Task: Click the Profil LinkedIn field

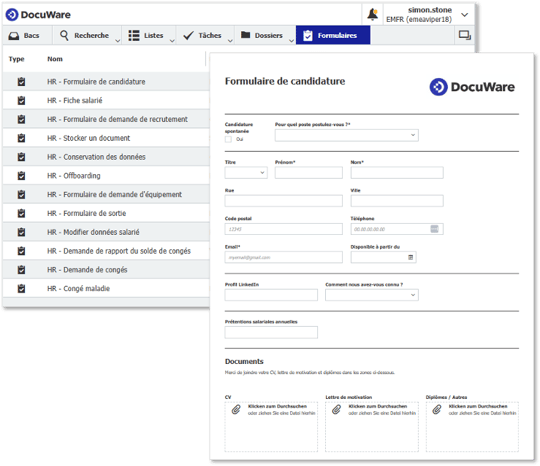Action: point(271,295)
